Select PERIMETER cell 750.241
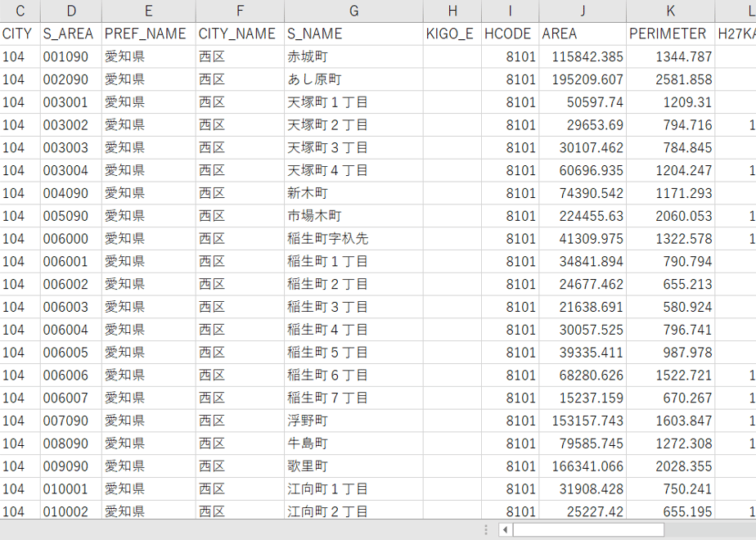Viewport: 756px width, 540px height. coord(671,489)
